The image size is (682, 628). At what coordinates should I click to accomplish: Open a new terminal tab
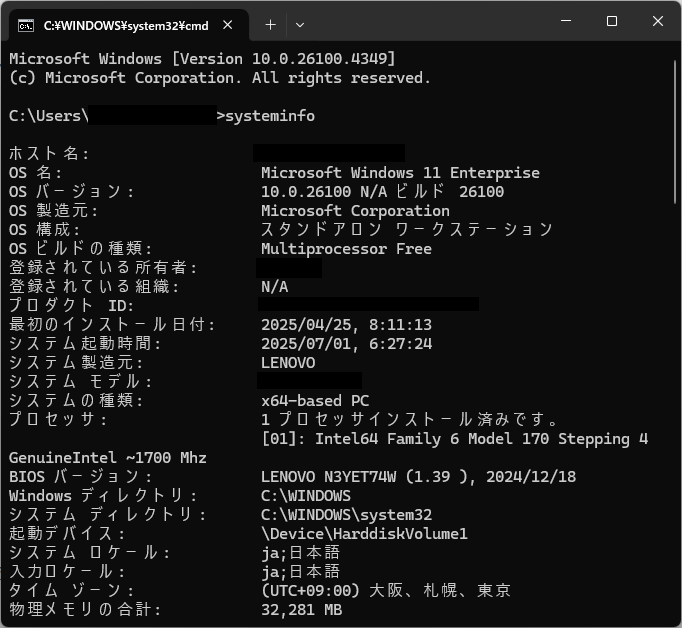point(271,25)
